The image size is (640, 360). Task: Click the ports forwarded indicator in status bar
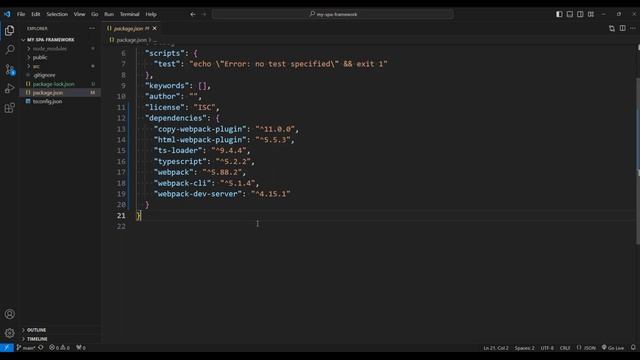pos(81,348)
